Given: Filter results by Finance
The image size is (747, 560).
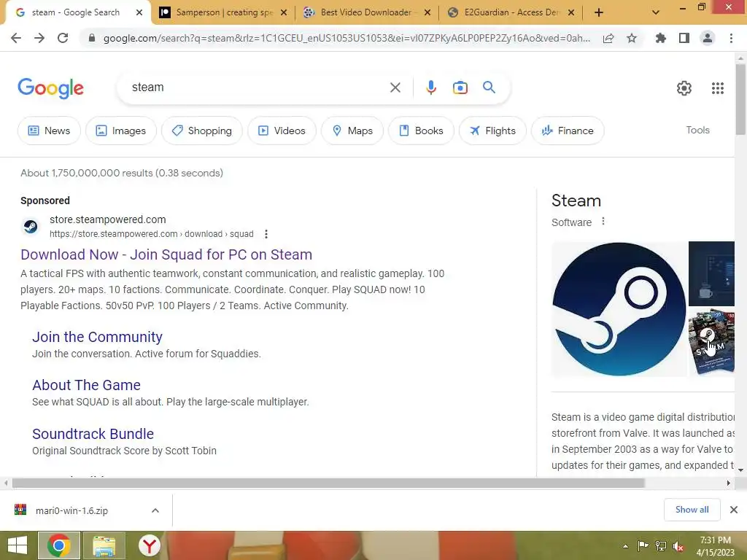Looking at the screenshot, I should (x=568, y=131).
